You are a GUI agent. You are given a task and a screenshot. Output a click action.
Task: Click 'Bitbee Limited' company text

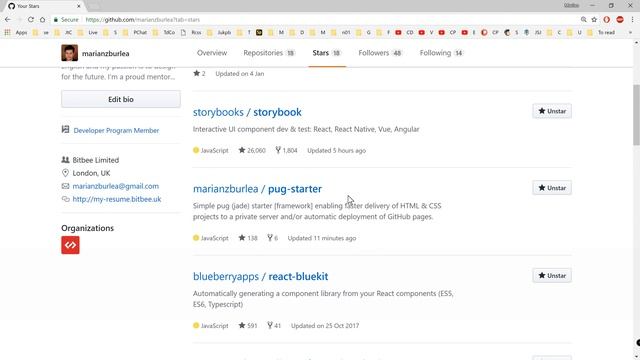click(x=96, y=160)
